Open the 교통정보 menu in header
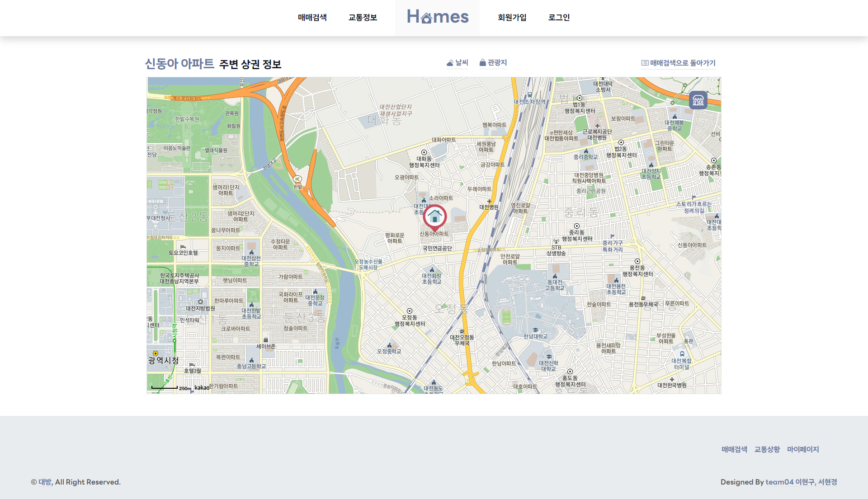Screen dimensions: 868x499 tap(363, 18)
